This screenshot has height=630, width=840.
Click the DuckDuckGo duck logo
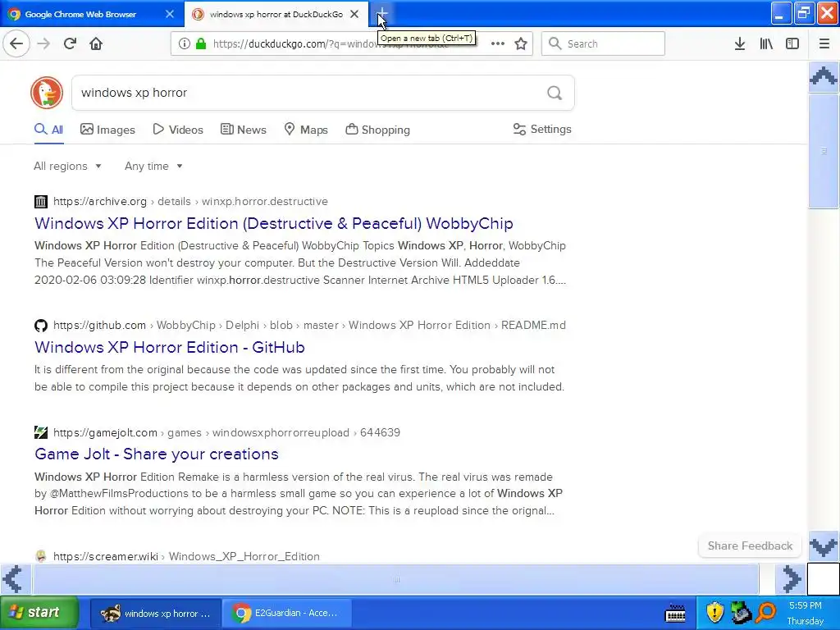[x=47, y=93]
